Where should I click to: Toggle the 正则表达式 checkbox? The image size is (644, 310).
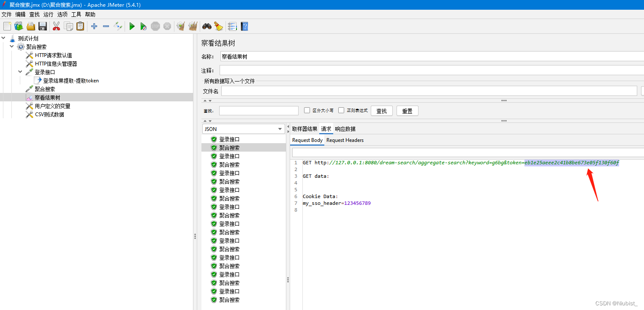click(341, 110)
